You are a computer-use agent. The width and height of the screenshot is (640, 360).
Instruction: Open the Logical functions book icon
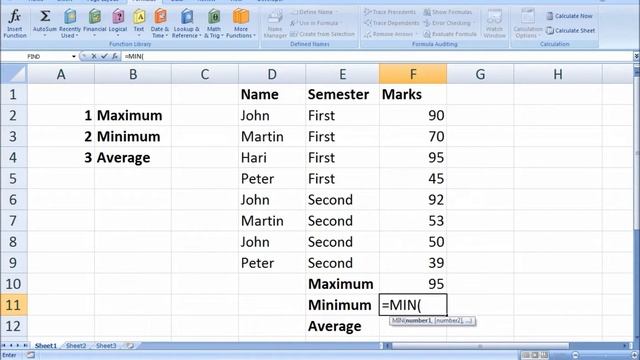118,17
